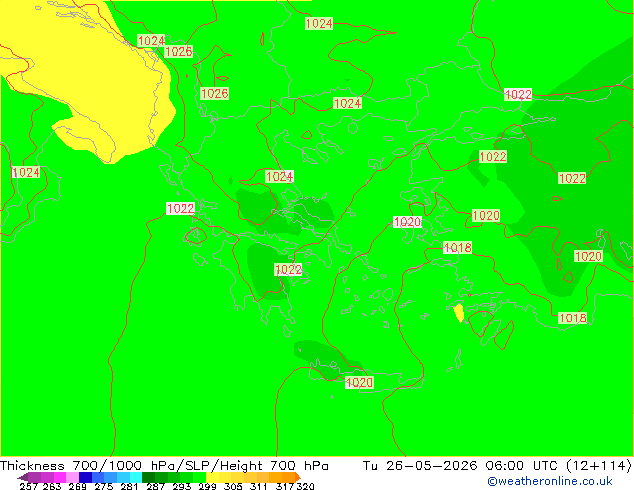Click the legend value 299
The image size is (634, 490).
(x=207, y=486)
